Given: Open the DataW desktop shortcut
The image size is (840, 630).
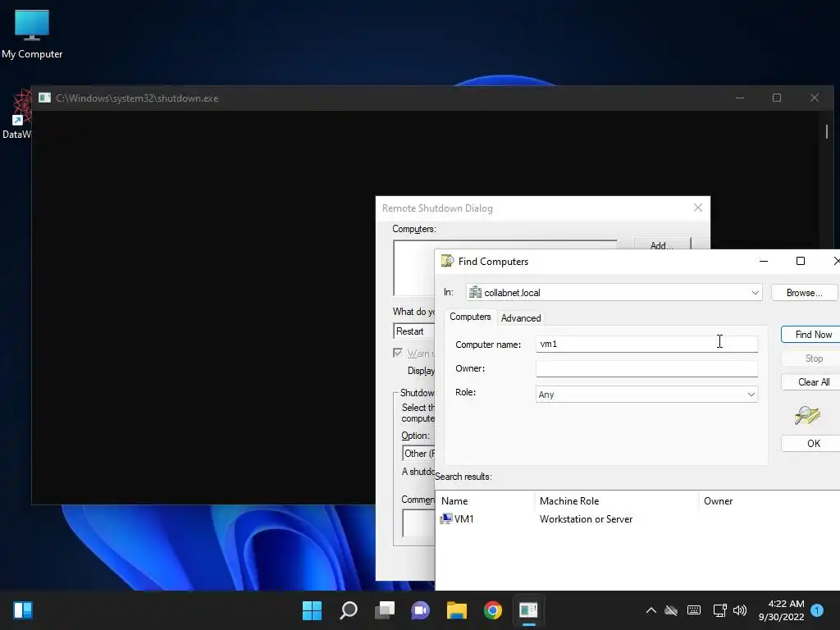Looking at the screenshot, I should click(16, 114).
